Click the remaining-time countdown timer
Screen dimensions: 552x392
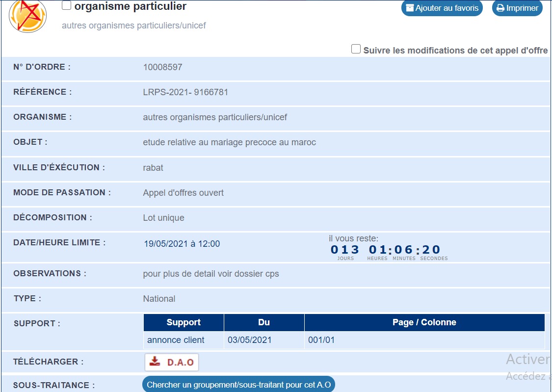386,250
